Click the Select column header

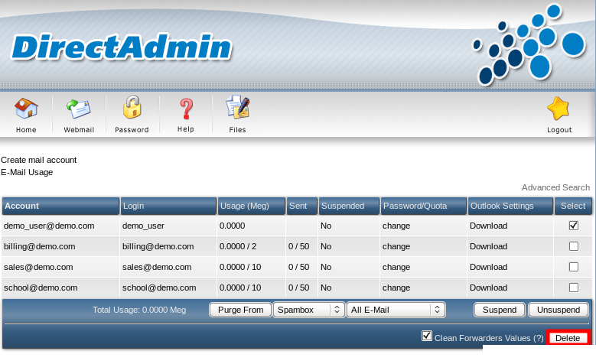click(573, 206)
